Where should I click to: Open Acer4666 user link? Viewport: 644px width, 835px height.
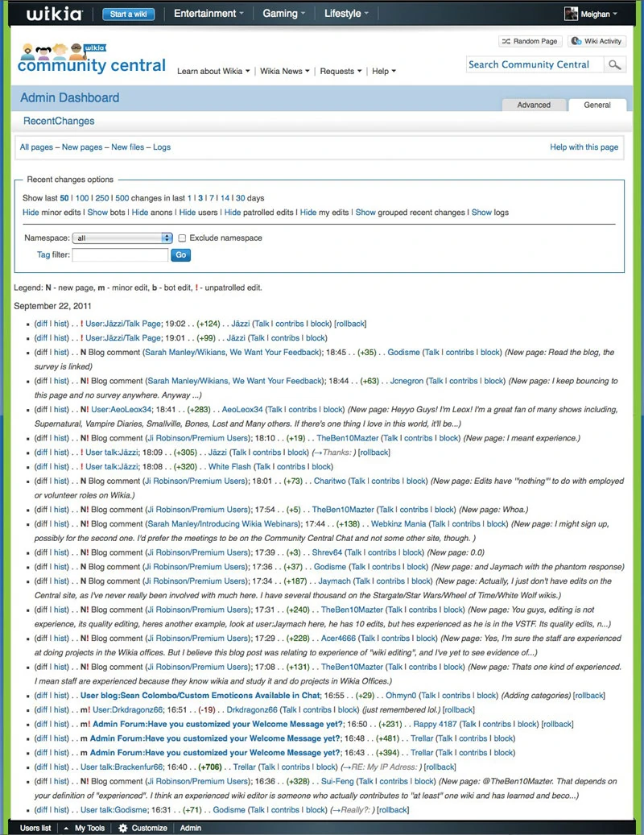pyautogui.click(x=338, y=639)
